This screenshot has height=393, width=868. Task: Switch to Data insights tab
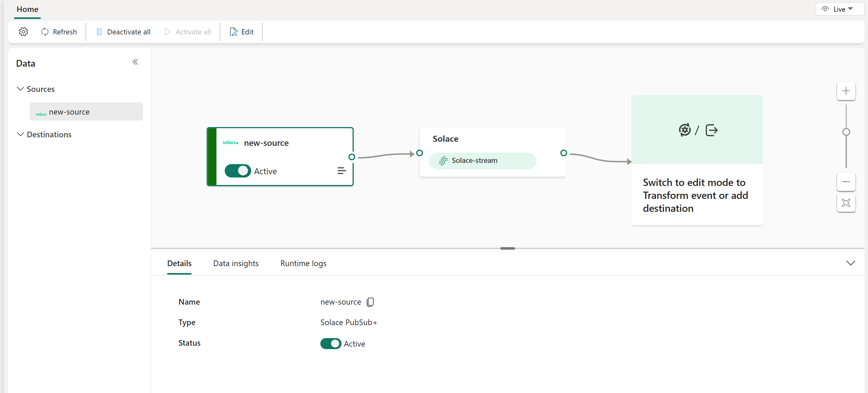coord(236,263)
